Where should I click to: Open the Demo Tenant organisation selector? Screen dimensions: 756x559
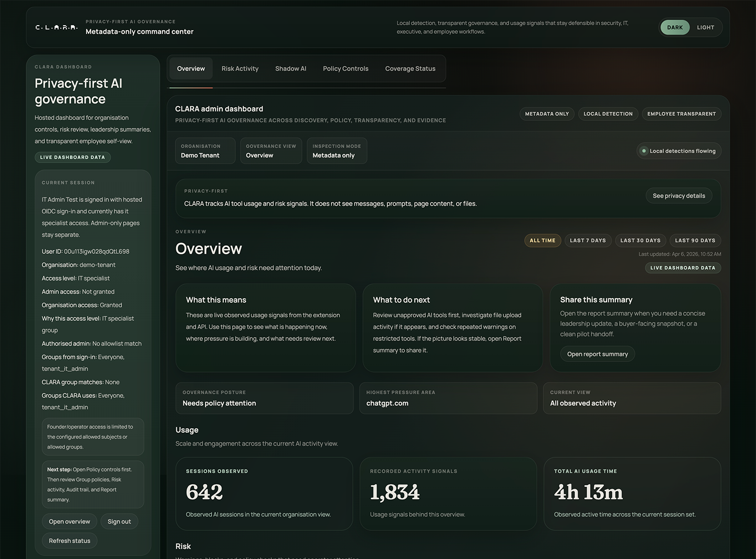[205, 151]
